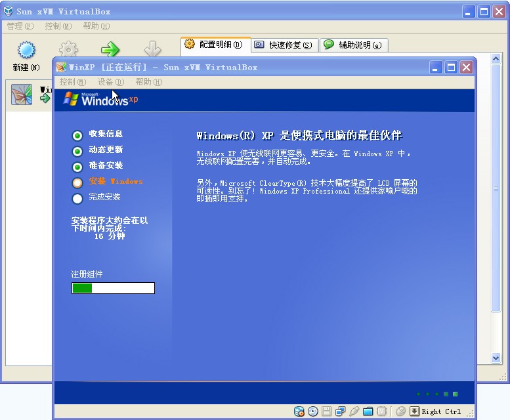The image size is (510, 420).
Task: Click the 16 分钟 remaining time text
Action: coord(109,236)
